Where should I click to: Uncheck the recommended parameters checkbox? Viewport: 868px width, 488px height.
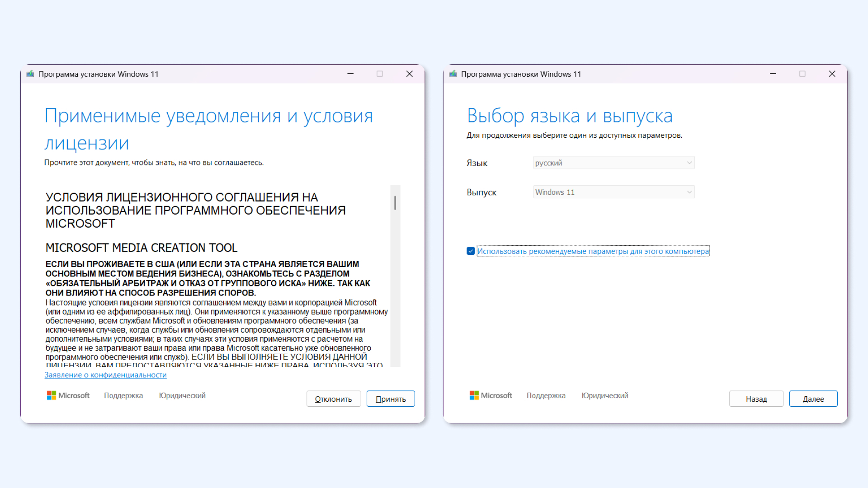[471, 251]
